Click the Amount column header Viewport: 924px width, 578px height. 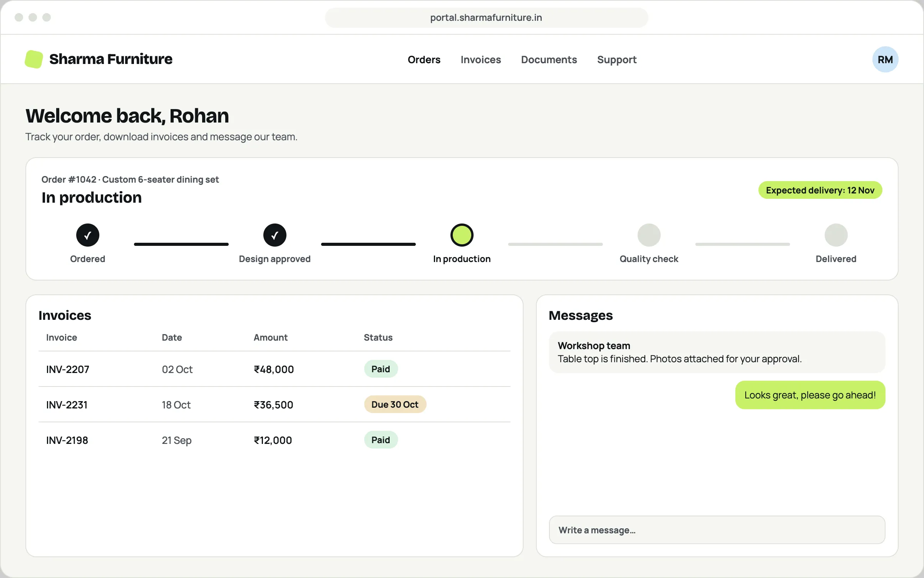(271, 338)
